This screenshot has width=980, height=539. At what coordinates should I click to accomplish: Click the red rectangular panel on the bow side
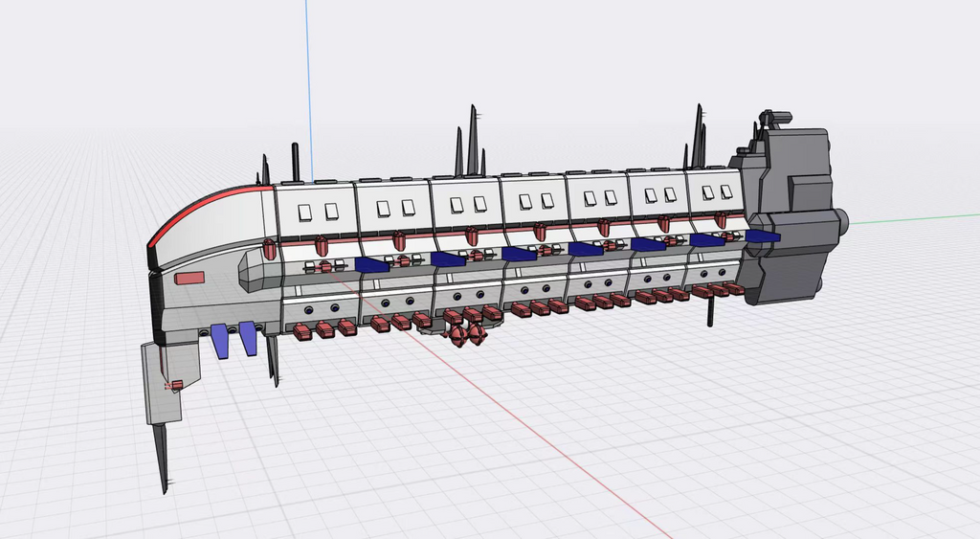coord(189,279)
